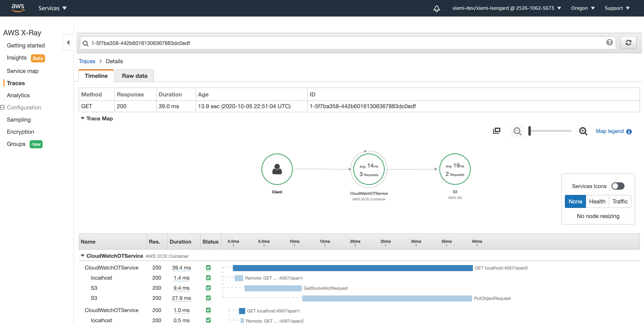Image resolution: width=644 pixels, height=323 pixels.
Task: Open Insights Beta in sidebar
Action: (26, 58)
